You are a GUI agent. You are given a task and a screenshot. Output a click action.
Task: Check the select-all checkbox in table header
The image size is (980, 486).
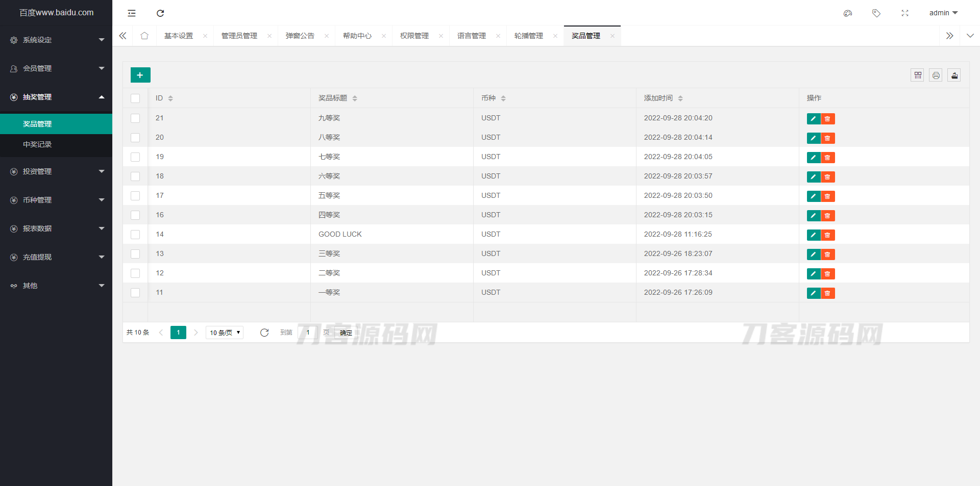pyautogui.click(x=135, y=98)
